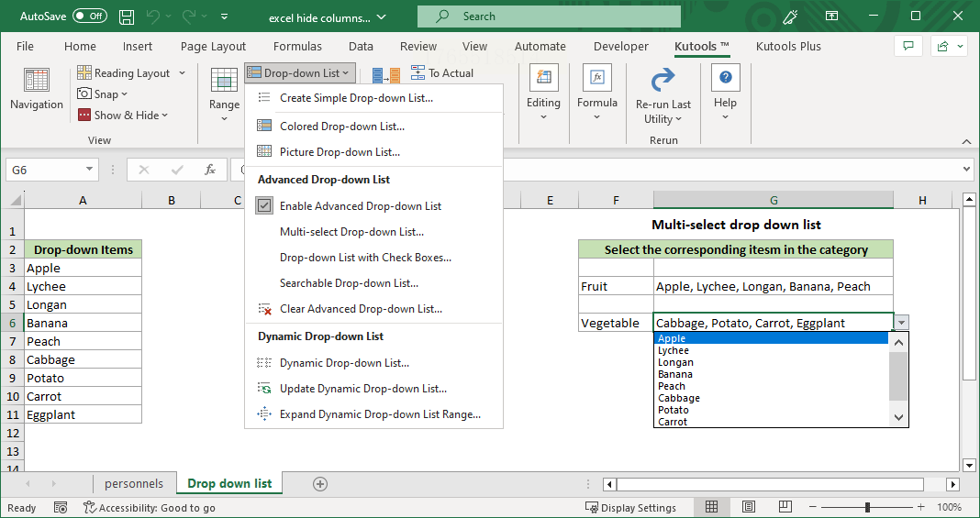The image size is (980, 518).
Task: Click the drop-down arrow beside cell G6
Action: point(902,323)
